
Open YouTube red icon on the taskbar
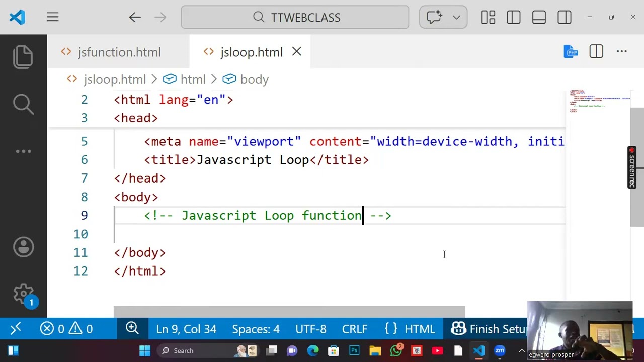437,351
